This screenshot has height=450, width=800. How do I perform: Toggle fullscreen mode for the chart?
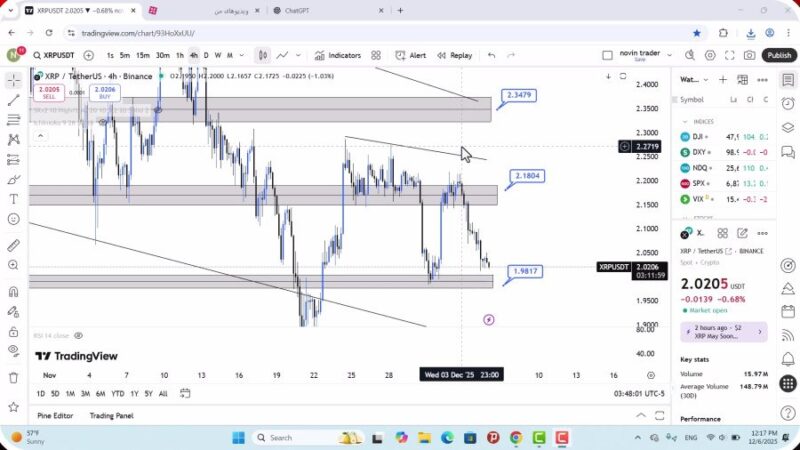(x=731, y=55)
